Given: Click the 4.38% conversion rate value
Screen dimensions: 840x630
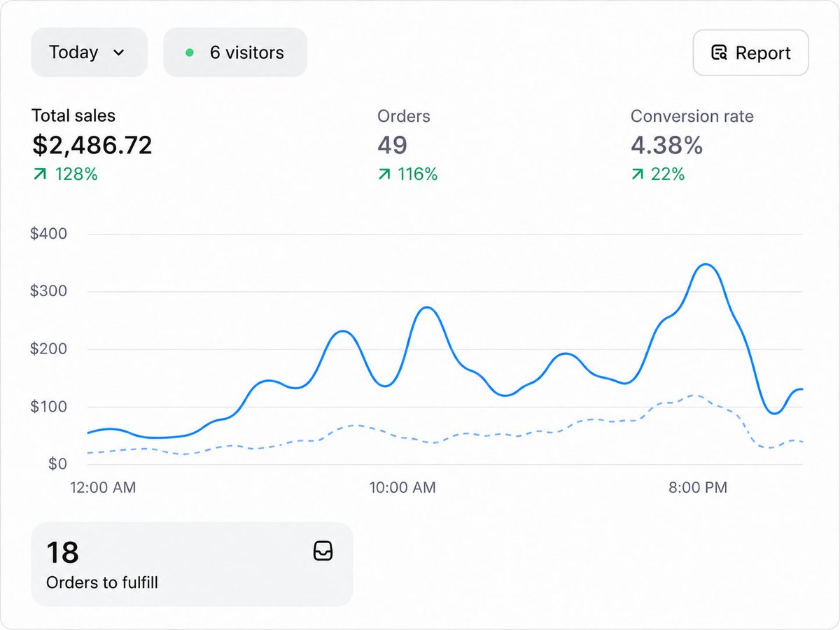Looking at the screenshot, I should point(666,145).
